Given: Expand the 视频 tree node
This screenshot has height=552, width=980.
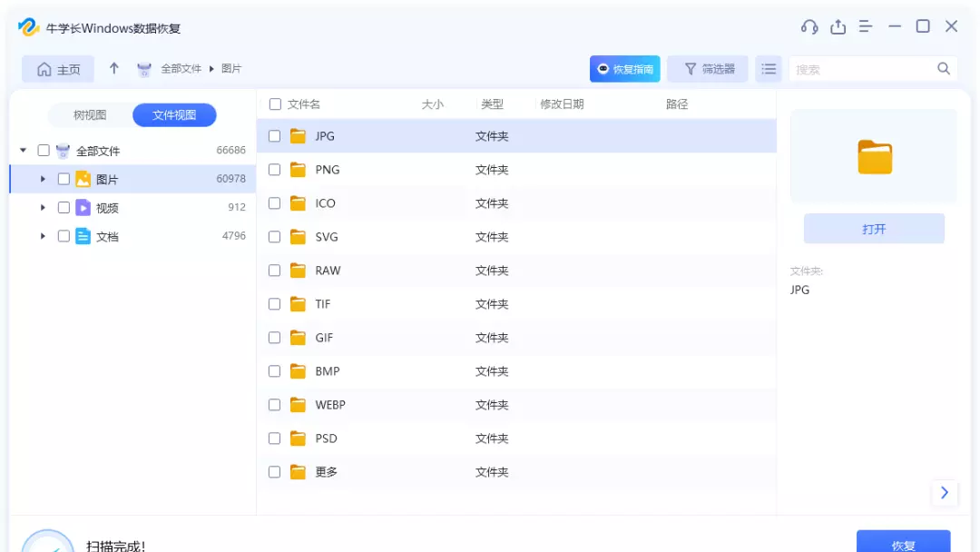Looking at the screenshot, I should tap(43, 208).
